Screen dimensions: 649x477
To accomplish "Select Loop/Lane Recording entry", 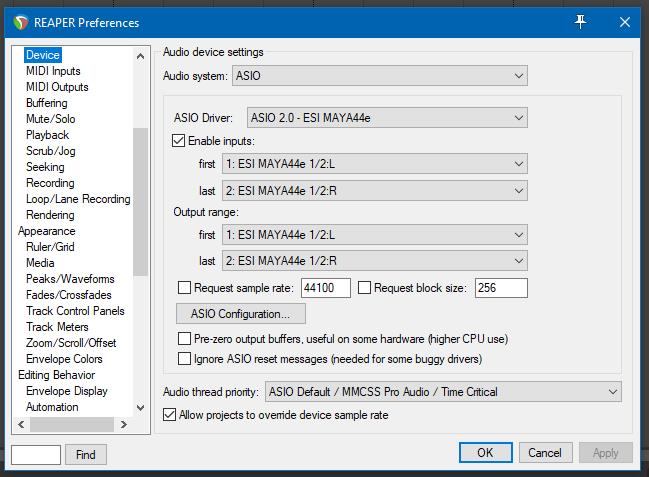I will pyautogui.click(x=78, y=199).
